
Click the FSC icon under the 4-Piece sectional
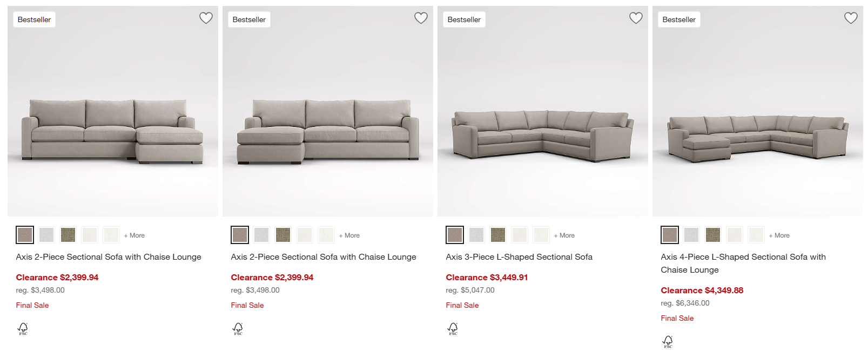(x=668, y=340)
